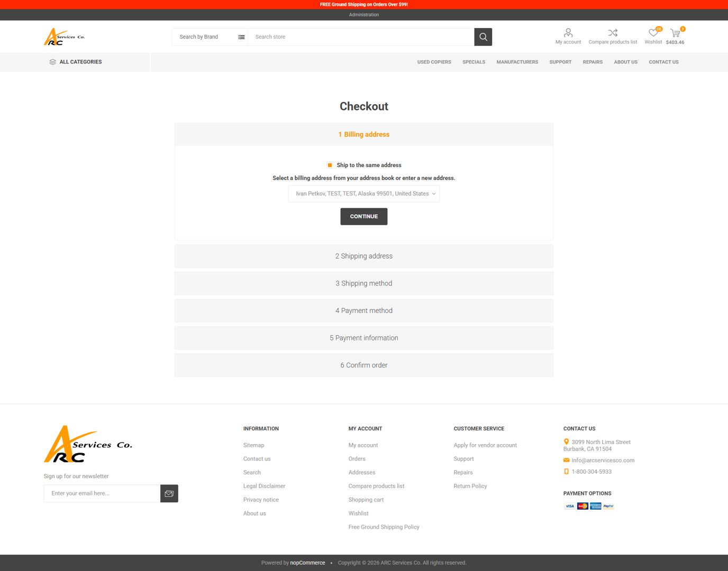The width and height of the screenshot is (728, 571).
Task: Open the Search by Brand dropdown
Action: coord(210,36)
